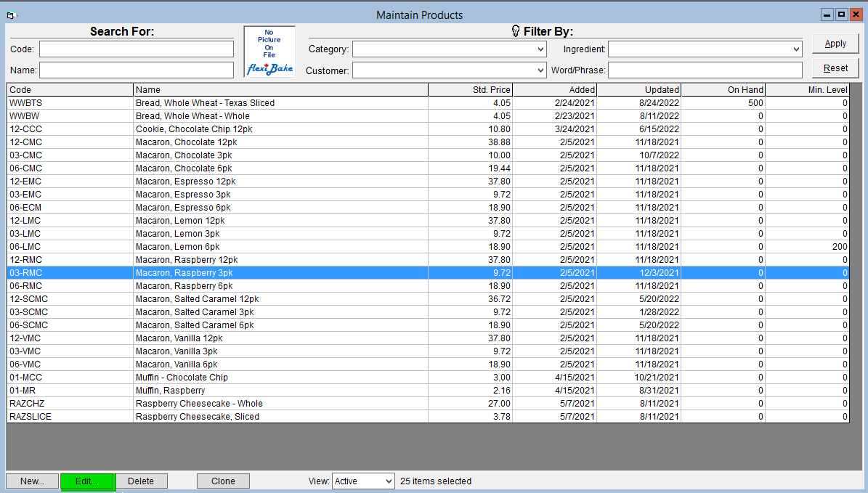868x493 pixels.
Task: Sort by the Added column header
Action: 555,89
